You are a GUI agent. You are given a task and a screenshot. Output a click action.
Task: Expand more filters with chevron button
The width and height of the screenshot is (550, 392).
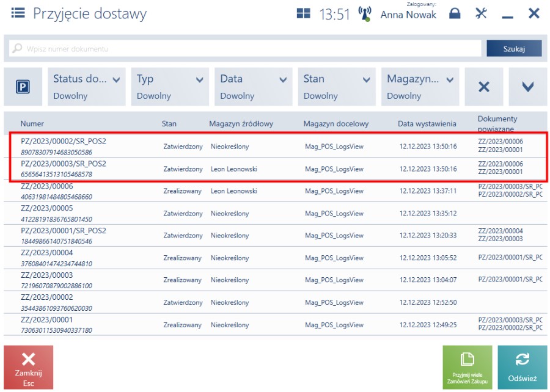pyautogui.click(x=527, y=87)
